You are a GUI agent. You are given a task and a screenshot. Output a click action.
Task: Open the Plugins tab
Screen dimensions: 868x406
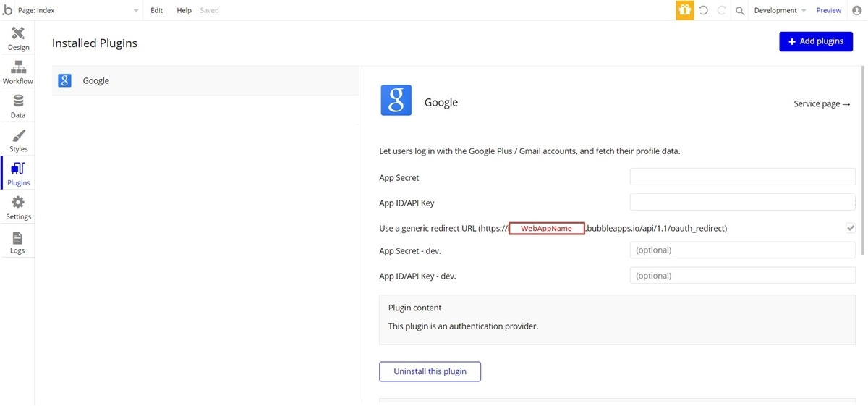pyautogui.click(x=18, y=174)
